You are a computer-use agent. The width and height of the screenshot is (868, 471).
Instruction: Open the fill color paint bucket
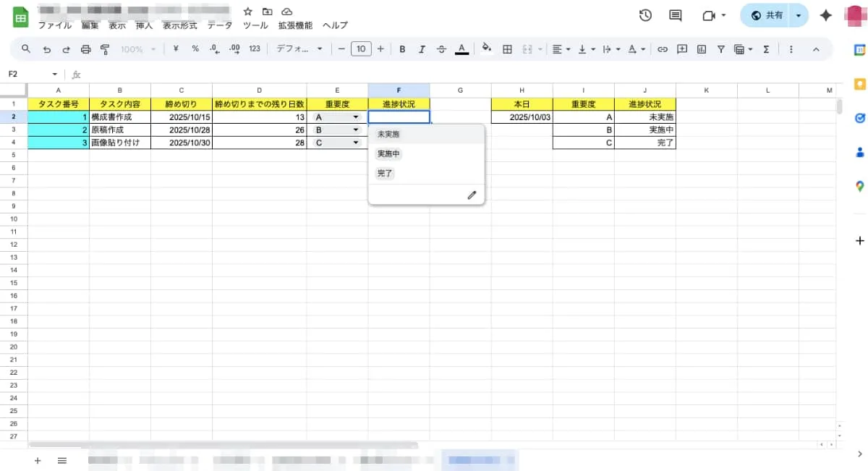pyautogui.click(x=486, y=49)
